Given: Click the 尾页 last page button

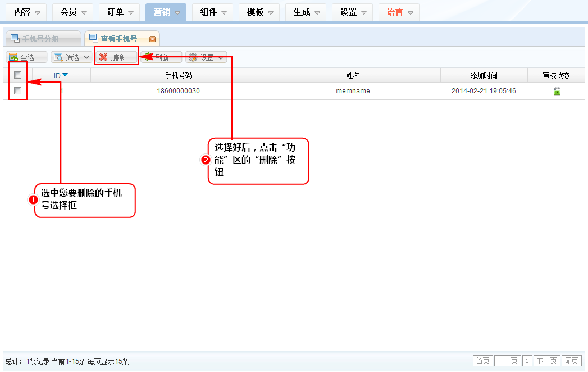Looking at the screenshot, I should 571,361.
